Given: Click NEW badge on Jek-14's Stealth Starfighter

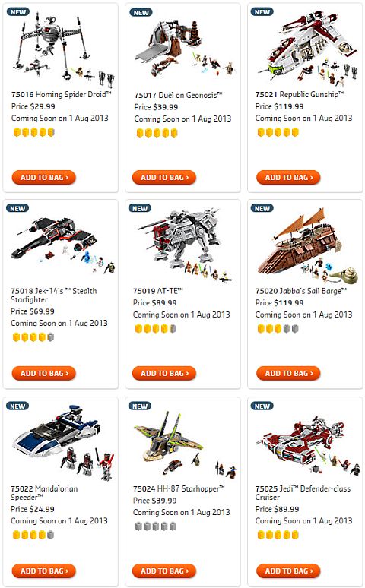Looking at the screenshot, I should point(17,208).
